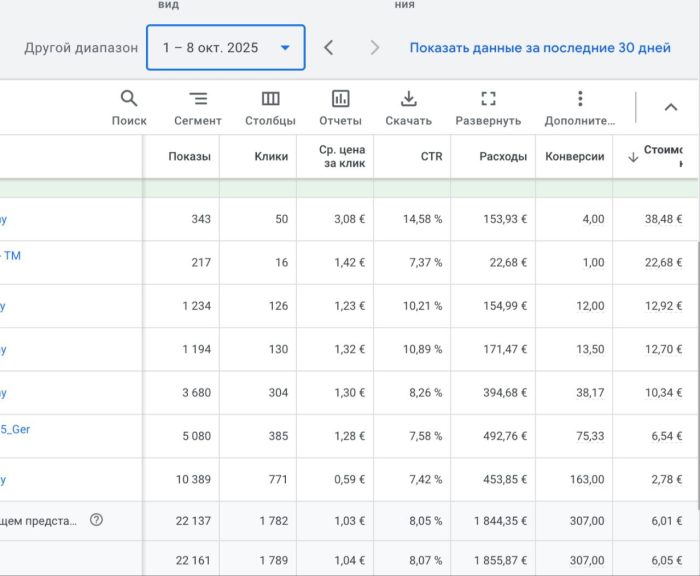Sort by the Показы column header
Viewport: 700px width, 576px height.
189,157
